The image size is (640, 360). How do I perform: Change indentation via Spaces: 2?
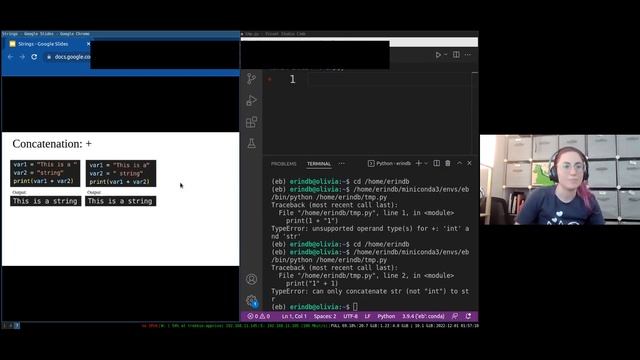pyautogui.click(x=325, y=316)
